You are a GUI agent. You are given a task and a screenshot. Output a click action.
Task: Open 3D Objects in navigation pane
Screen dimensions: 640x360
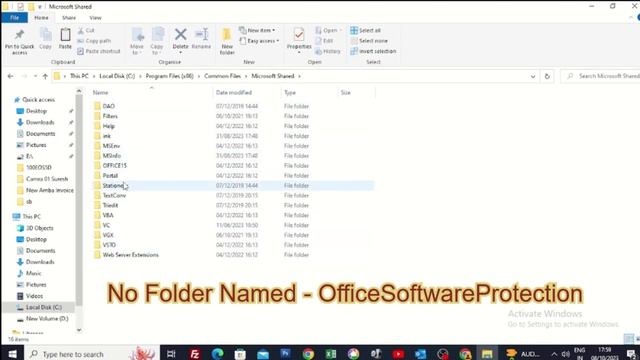click(39, 228)
